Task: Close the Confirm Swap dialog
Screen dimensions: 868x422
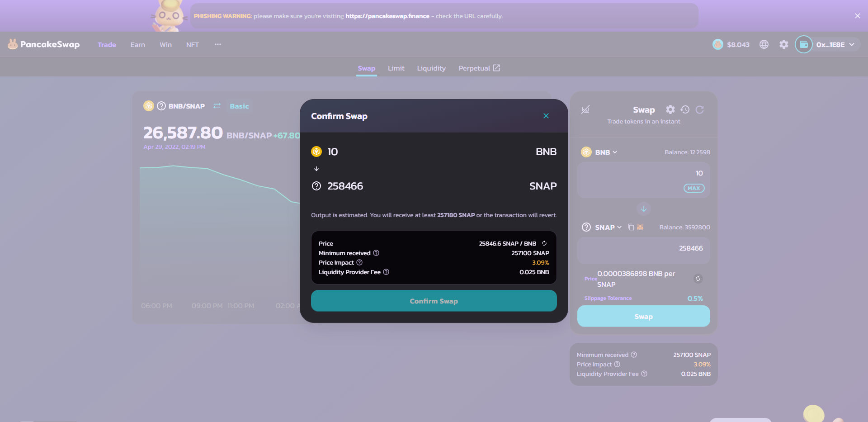Action: tap(546, 116)
